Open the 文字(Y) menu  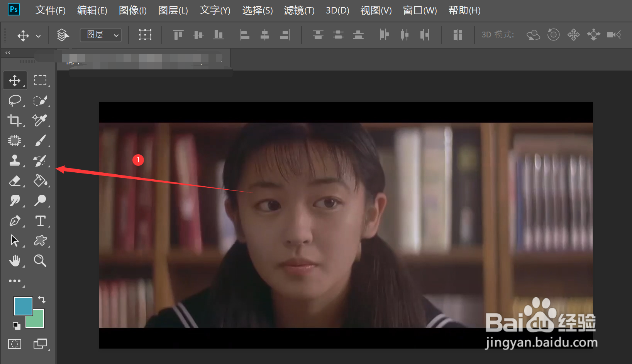click(215, 10)
